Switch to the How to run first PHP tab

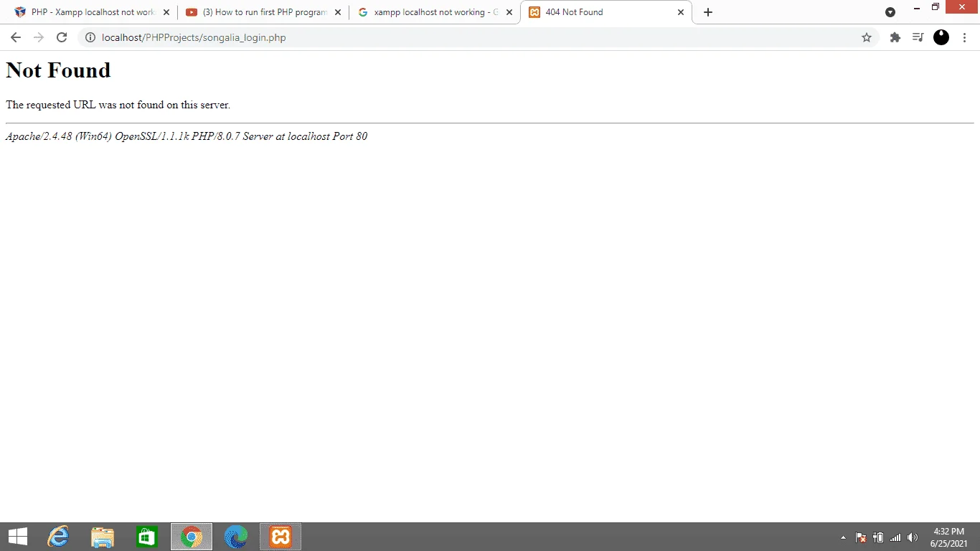(x=263, y=12)
